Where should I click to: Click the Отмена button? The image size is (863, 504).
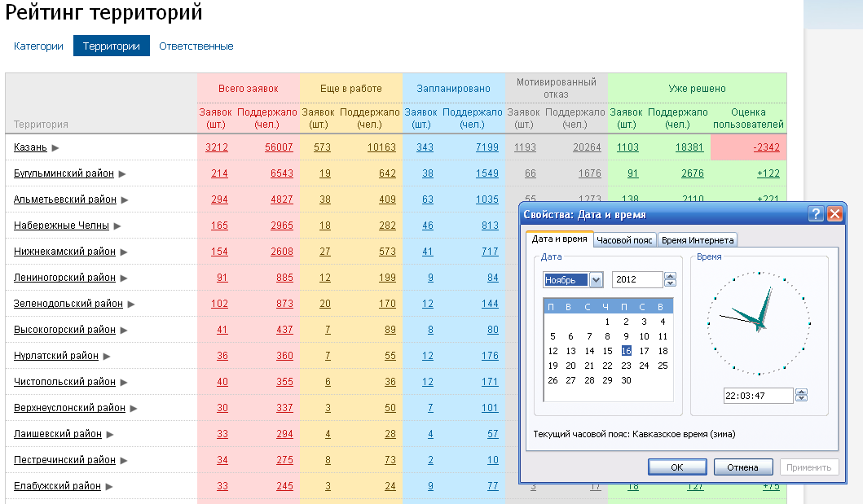click(743, 467)
